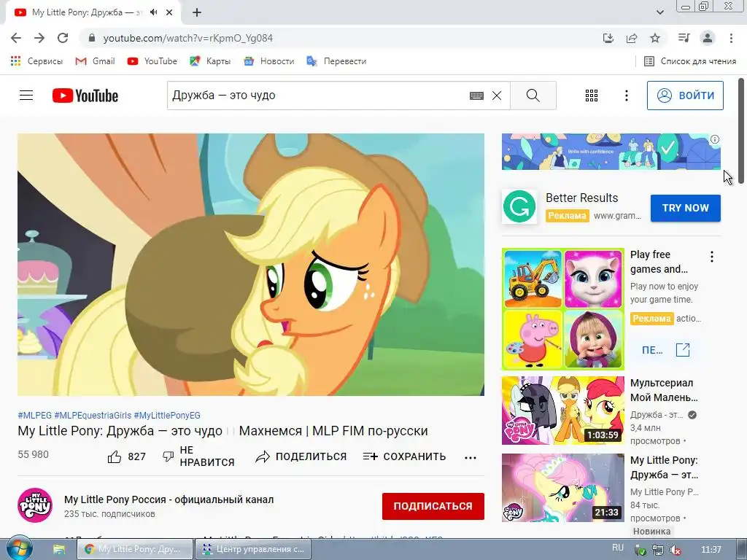Viewport: 747px width, 560px height.
Task: Click the magnifier search button
Action: click(x=533, y=96)
